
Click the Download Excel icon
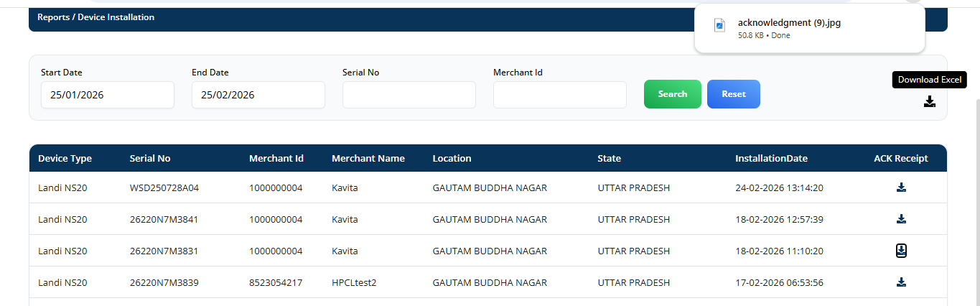pos(930,101)
